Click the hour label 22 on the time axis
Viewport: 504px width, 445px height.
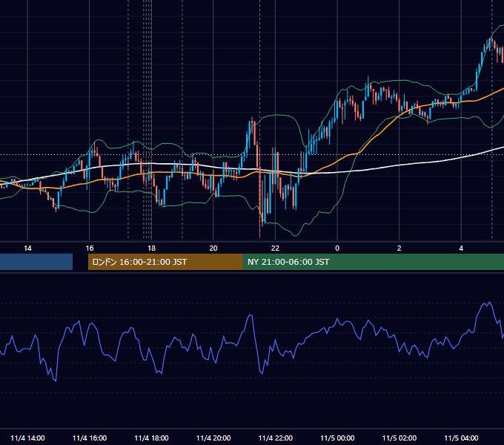275,248
